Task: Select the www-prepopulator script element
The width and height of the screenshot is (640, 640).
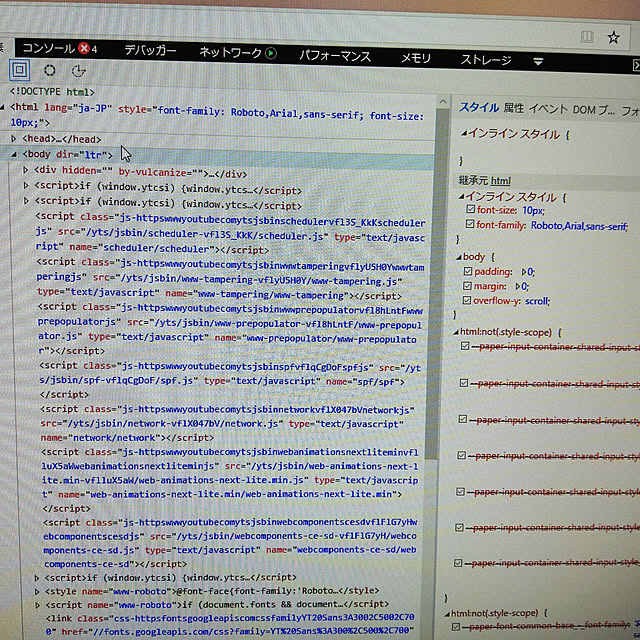Action: [x=230, y=330]
